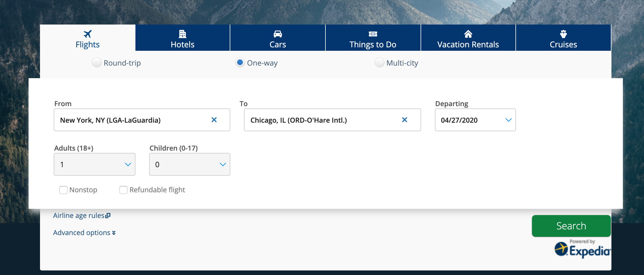Clear the From airport field
The image size is (644, 275).
tap(214, 120)
